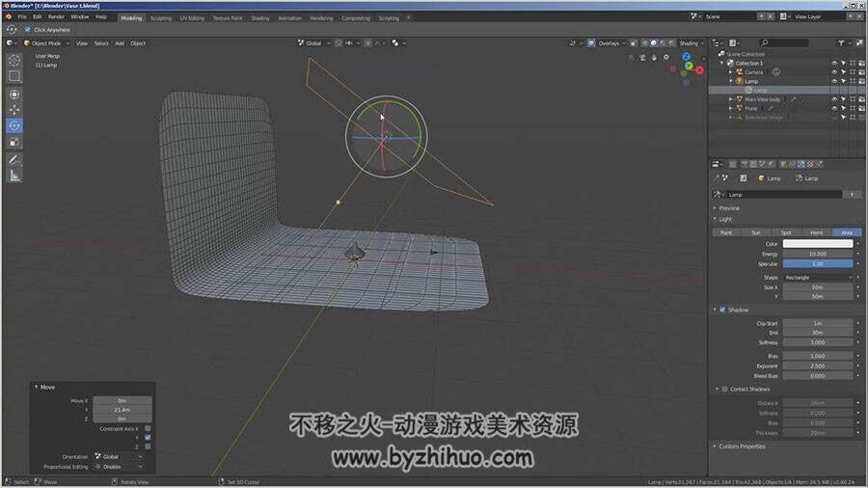Screen dimensions: 868x488
Task: Hide Plane object with eye icon
Action: click(x=834, y=108)
